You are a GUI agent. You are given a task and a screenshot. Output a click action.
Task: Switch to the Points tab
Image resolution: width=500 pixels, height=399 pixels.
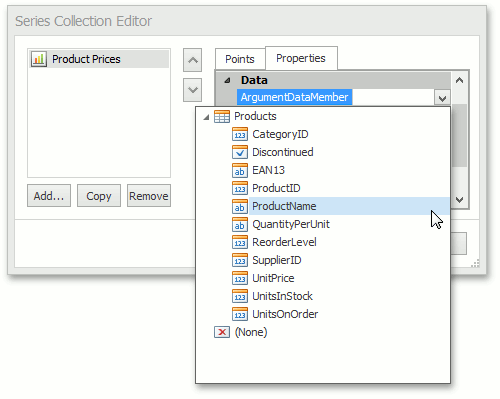coord(240,59)
